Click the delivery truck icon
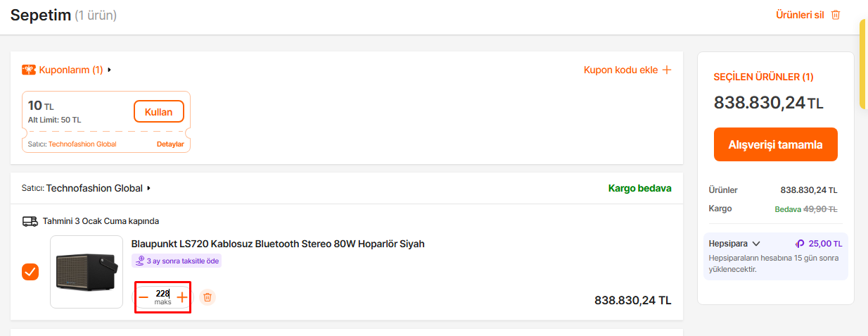Viewport: 868px width, 336px height. [30, 221]
